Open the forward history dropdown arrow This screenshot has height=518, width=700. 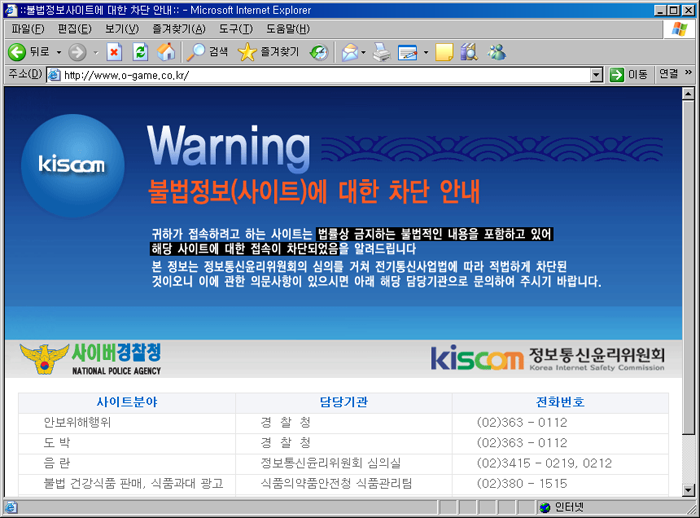click(96, 52)
